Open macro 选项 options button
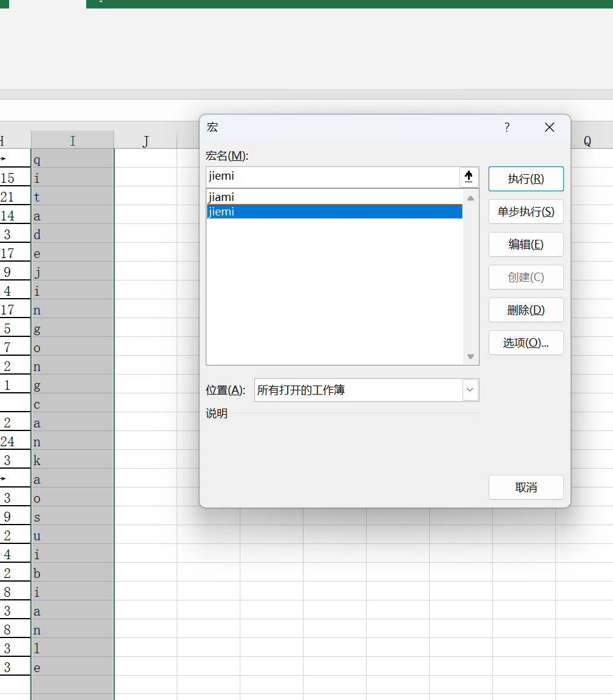 point(526,343)
